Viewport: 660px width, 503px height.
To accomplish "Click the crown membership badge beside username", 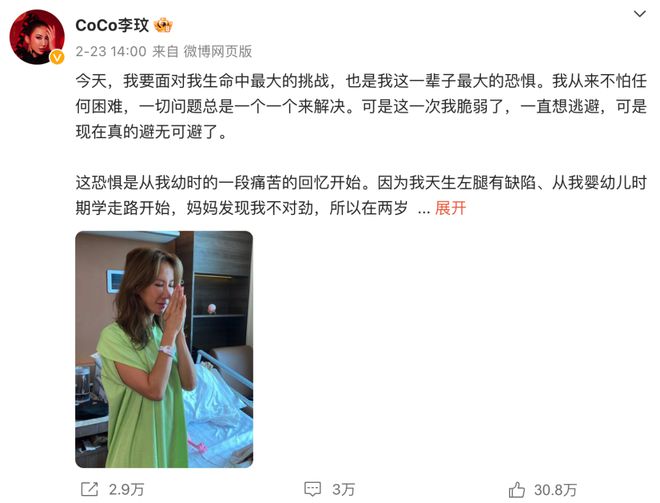I will [x=163, y=26].
